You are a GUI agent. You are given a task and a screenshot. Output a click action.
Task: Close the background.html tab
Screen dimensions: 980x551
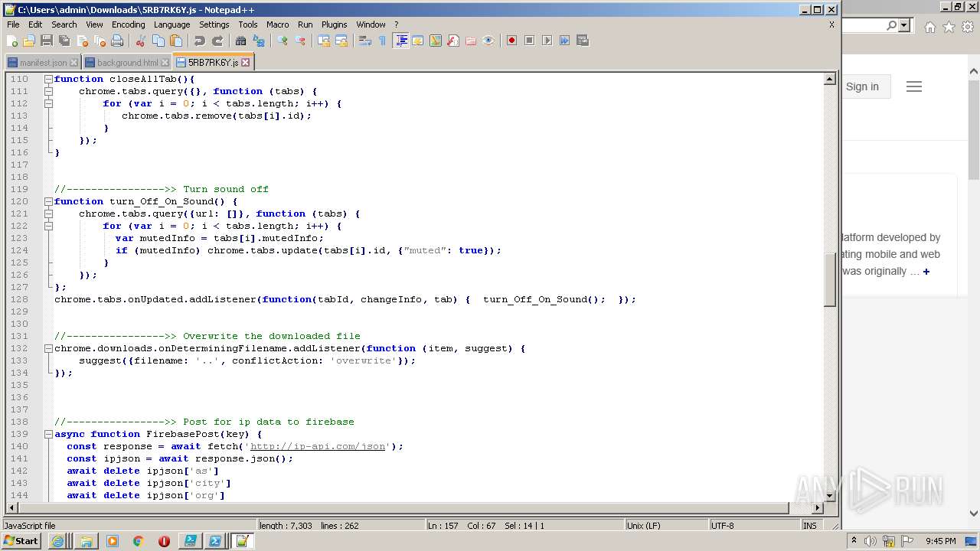165,63
